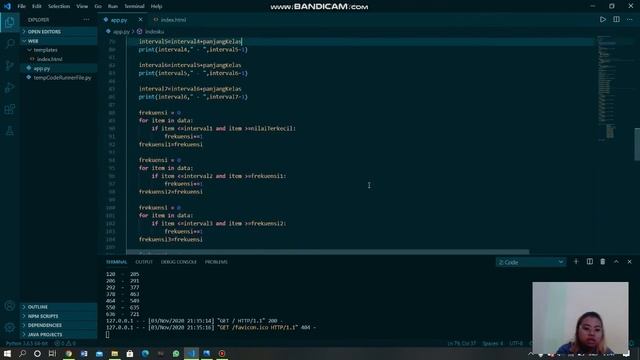This screenshot has width=640, height=360.
Task: Click the Spaces: 4 indentation indicator
Action: (493, 344)
